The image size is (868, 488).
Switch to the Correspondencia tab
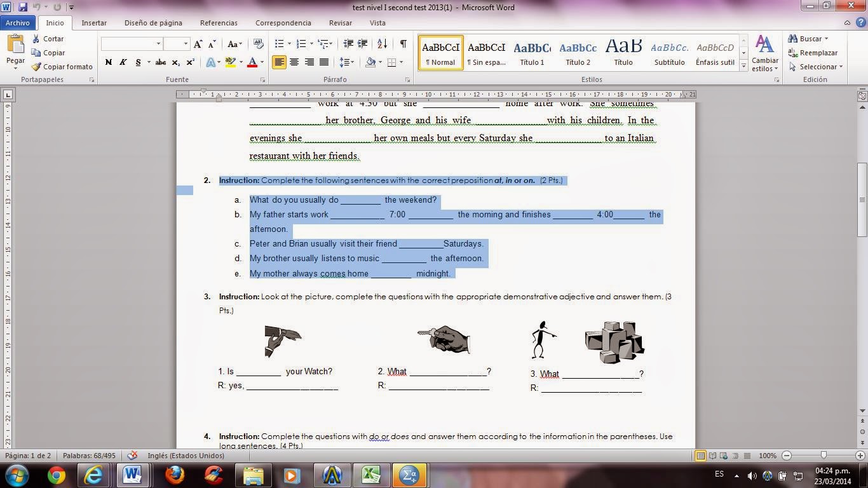coord(283,23)
